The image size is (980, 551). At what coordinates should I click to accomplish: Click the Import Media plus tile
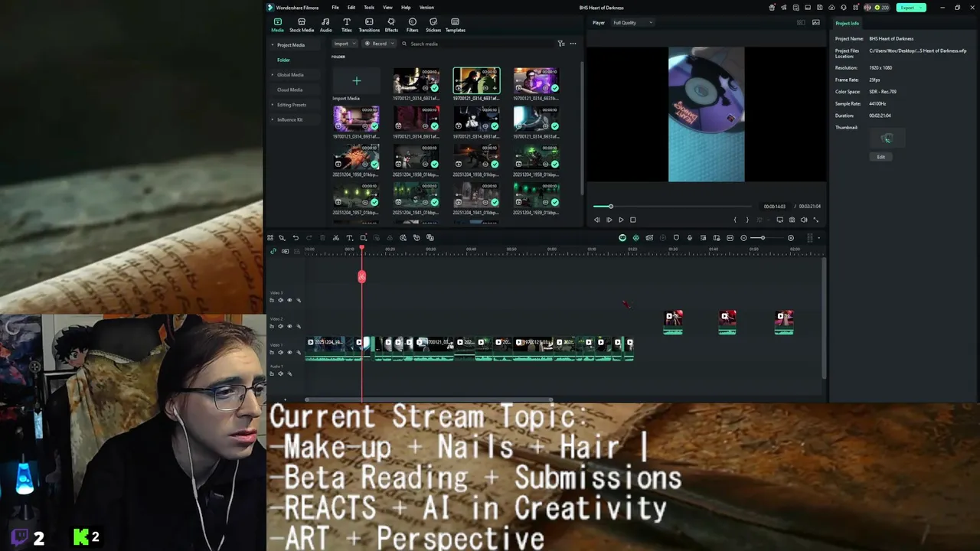[x=356, y=81]
